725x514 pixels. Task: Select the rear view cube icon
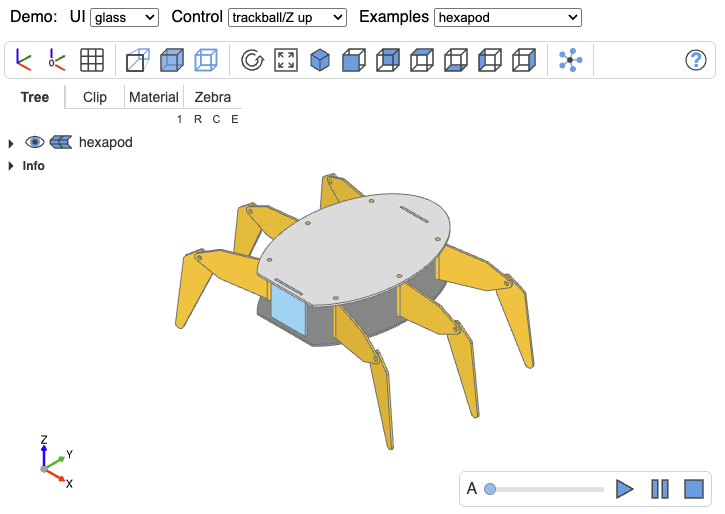(388, 60)
